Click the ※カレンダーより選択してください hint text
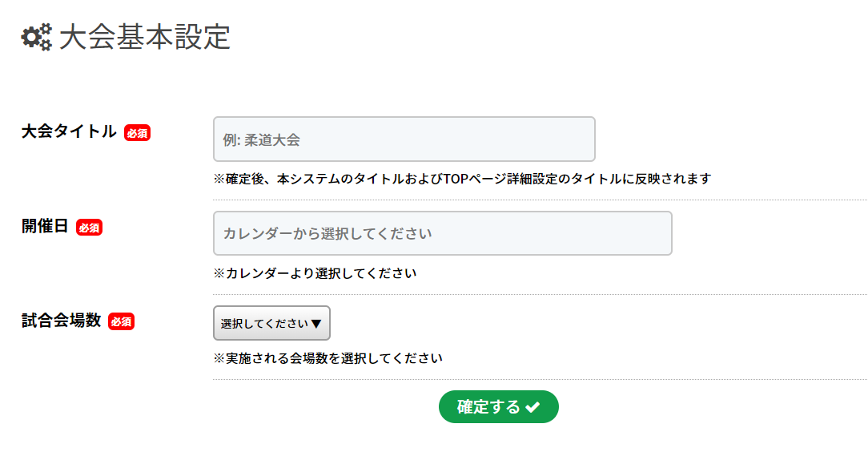 tap(315, 273)
